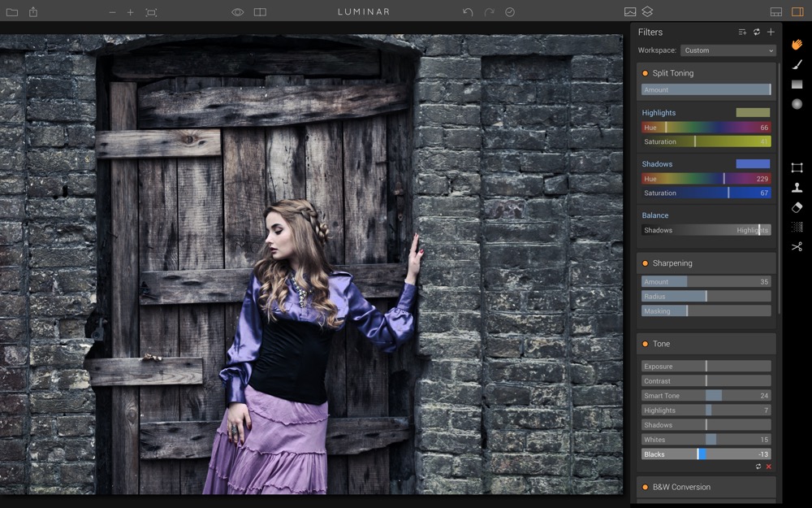
Task: Select the Brush masking tool
Action: [x=797, y=64]
